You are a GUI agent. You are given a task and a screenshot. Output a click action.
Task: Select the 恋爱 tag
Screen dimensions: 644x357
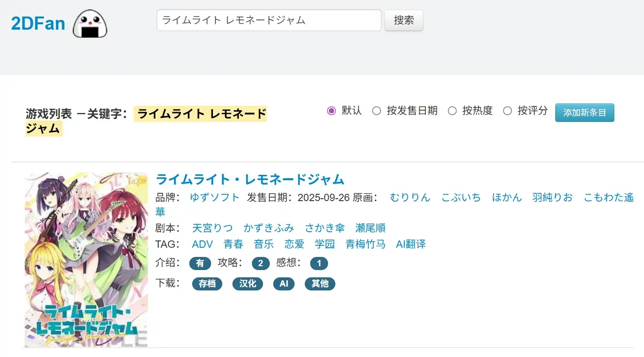coord(295,244)
